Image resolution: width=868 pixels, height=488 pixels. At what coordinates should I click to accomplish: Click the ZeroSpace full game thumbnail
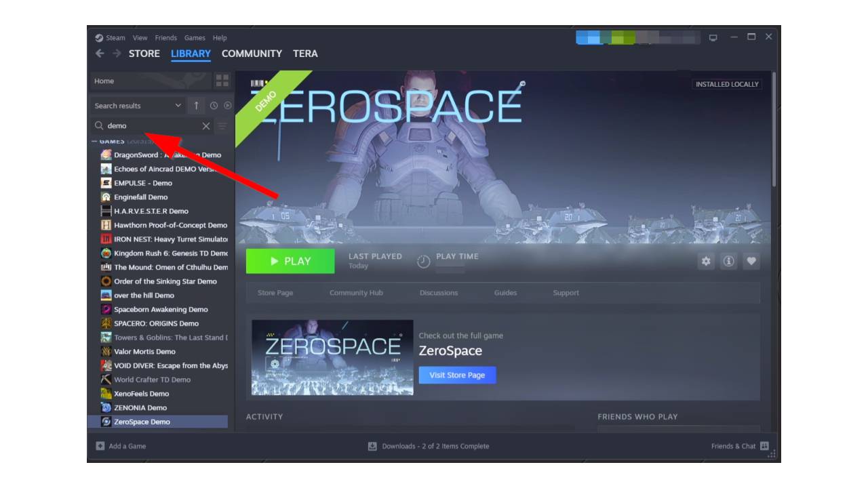[332, 357]
